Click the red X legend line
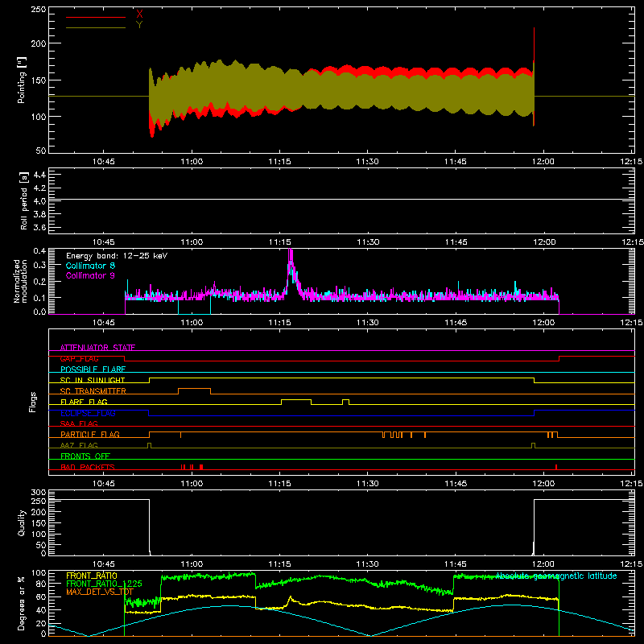 point(96,17)
